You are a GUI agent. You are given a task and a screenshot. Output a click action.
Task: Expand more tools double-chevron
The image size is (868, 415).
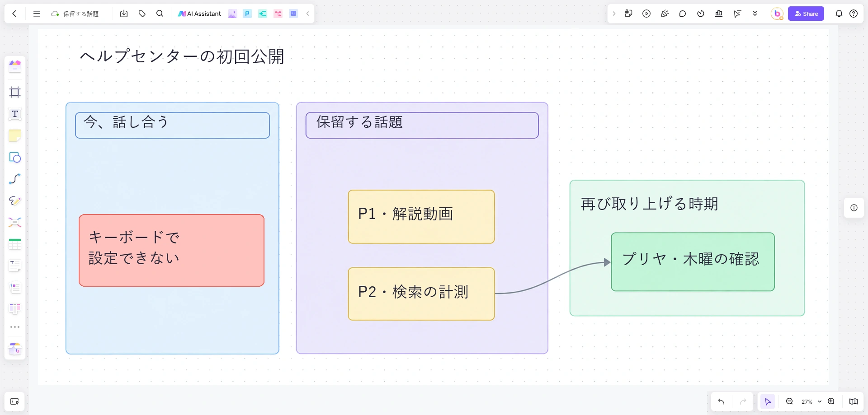tap(755, 14)
